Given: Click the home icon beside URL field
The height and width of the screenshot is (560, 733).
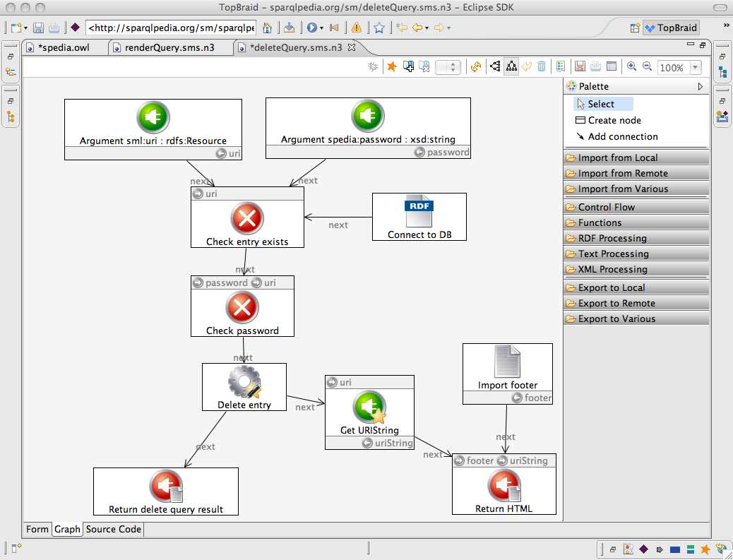Looking at the screenshot, I should pyautogui.click(x=268, y=28).
